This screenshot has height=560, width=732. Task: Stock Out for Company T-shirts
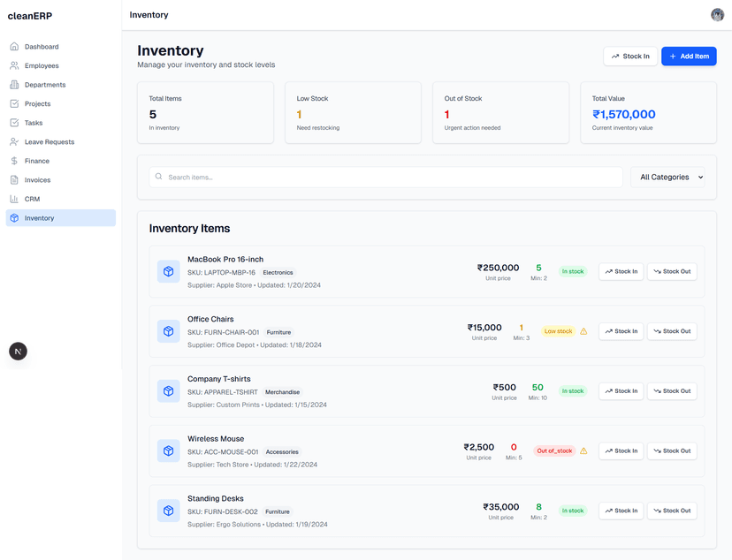[x=672, y=390]
